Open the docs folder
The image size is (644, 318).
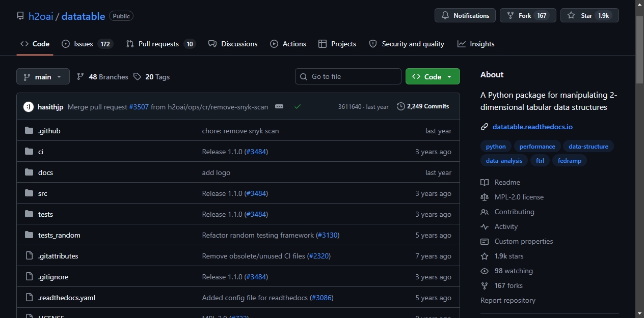(45, 172)
